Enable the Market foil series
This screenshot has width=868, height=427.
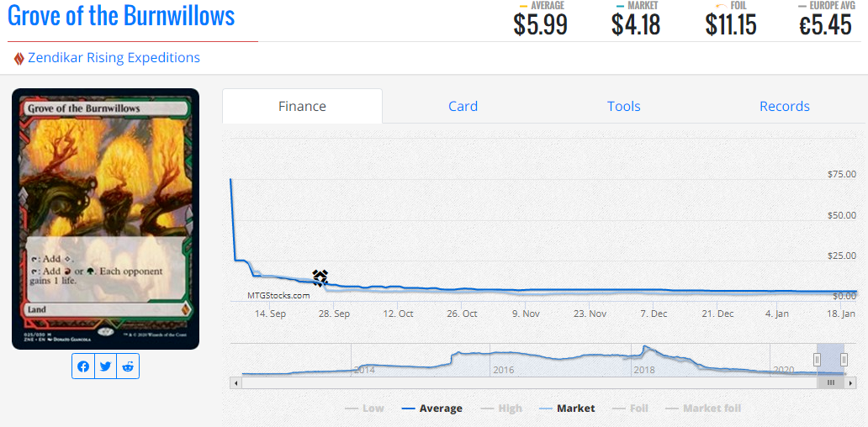click(702, 409)
